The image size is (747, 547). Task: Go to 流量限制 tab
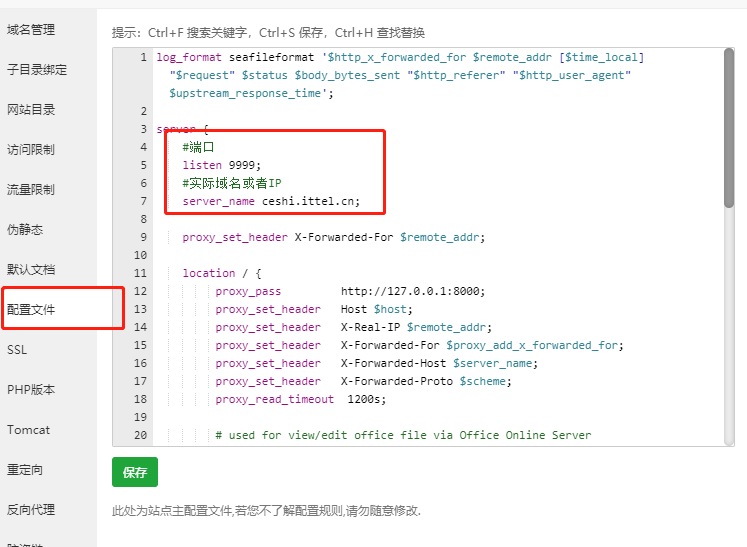(31, 189)
